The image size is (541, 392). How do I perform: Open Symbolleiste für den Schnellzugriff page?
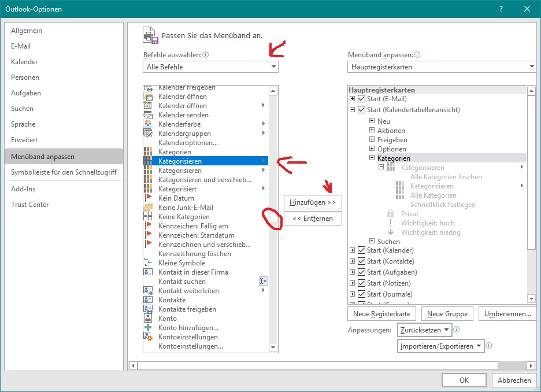[64, 172]
